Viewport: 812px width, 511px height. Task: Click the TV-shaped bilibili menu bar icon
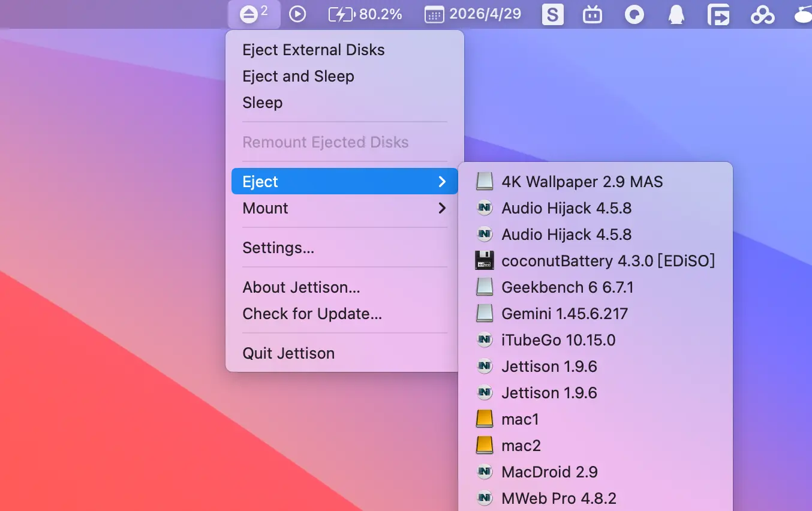click(x=593, y=14)
